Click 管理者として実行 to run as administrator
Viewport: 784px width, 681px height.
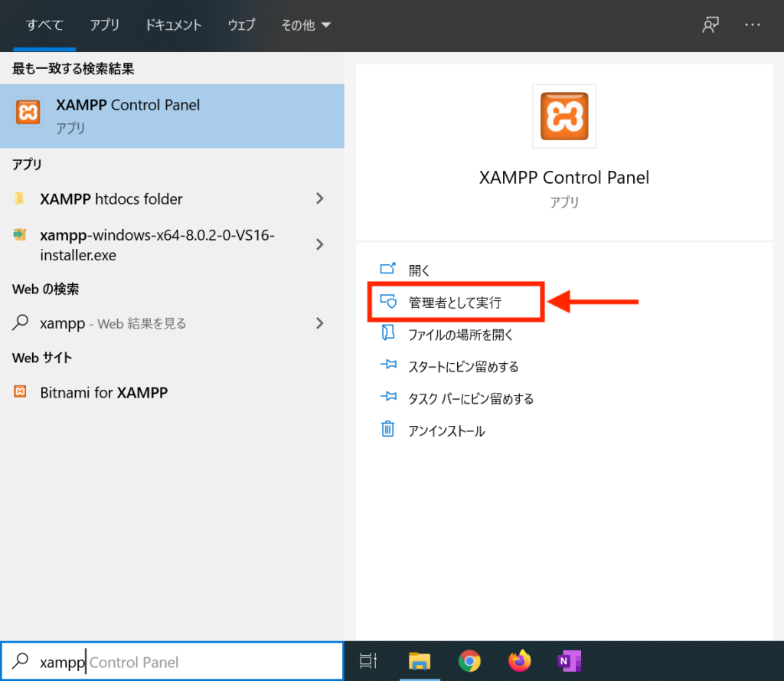[452, 302]
